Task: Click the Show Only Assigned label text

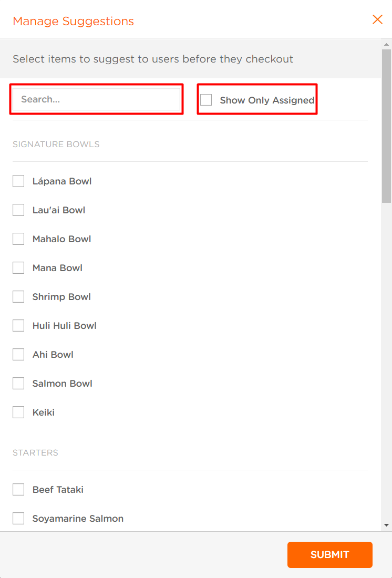Action: [267, 100]
